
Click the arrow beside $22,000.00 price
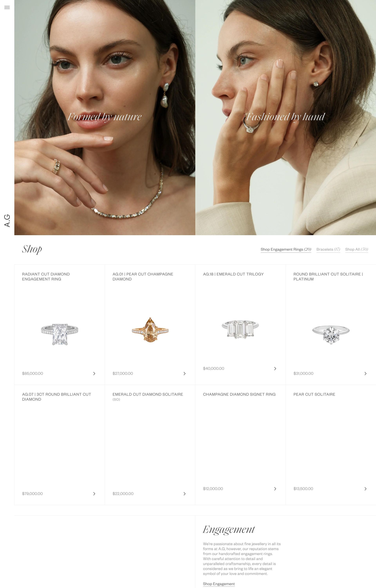click(185, 494)
